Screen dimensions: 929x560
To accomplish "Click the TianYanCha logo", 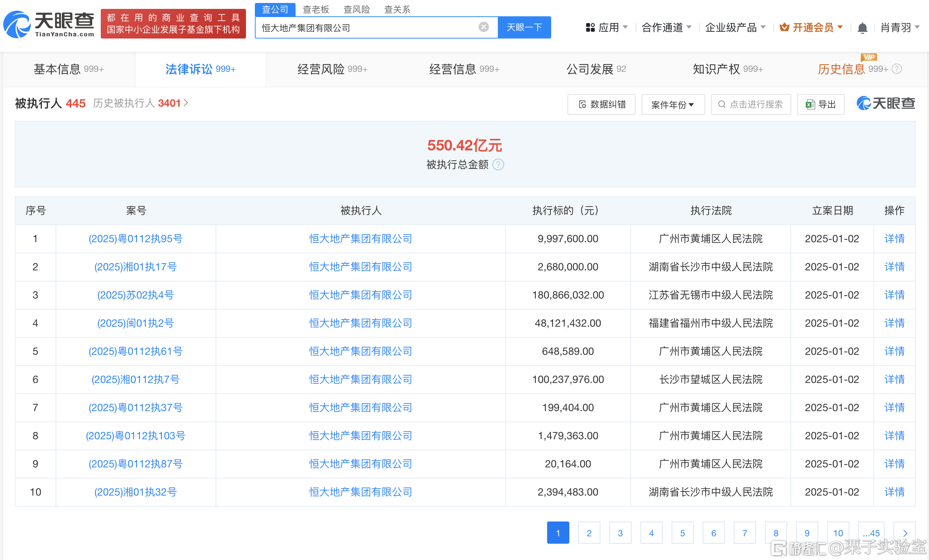I will pyautogui.click(x=49, y=24).
